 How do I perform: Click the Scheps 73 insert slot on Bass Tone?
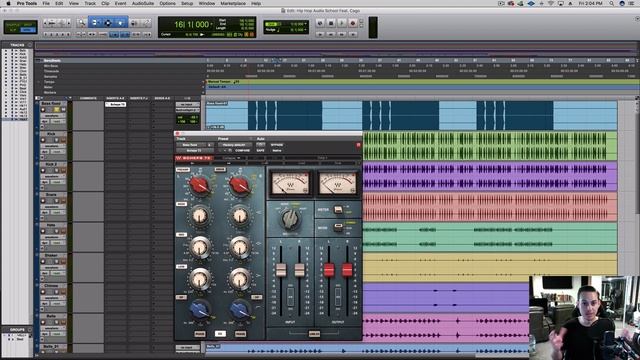[x=116, y=104]
